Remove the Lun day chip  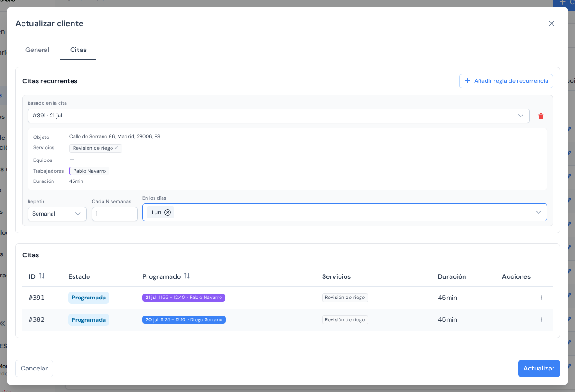[x=168, y=212]
